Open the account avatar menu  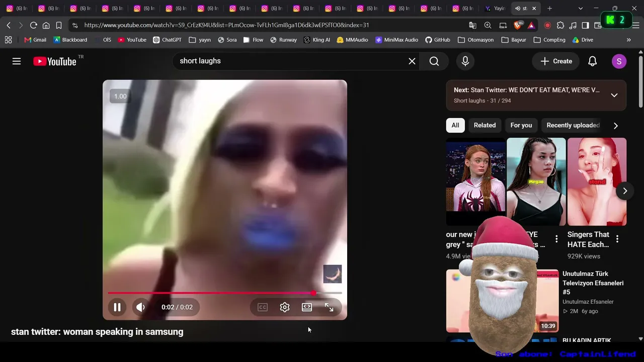[x=619, y=61]
